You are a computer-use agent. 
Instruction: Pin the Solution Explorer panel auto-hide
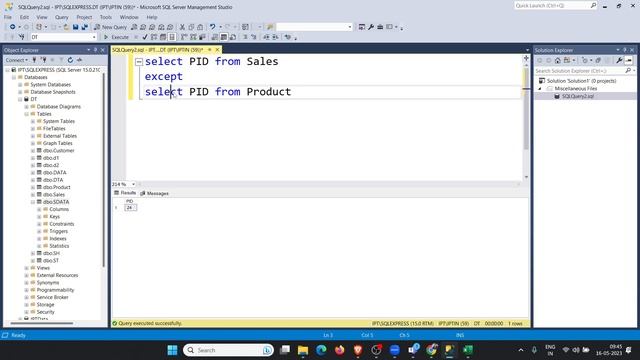(624, 50)
